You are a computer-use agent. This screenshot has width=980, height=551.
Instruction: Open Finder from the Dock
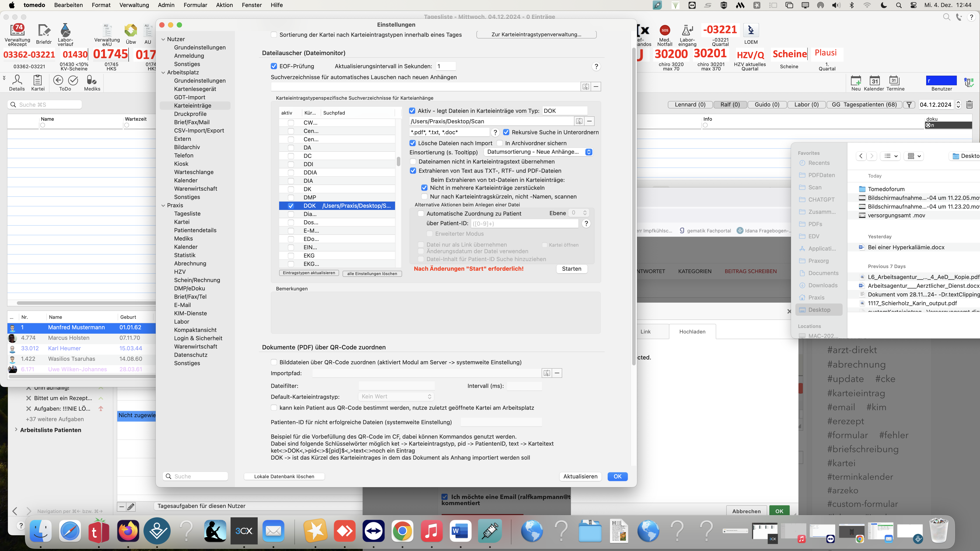41,531
